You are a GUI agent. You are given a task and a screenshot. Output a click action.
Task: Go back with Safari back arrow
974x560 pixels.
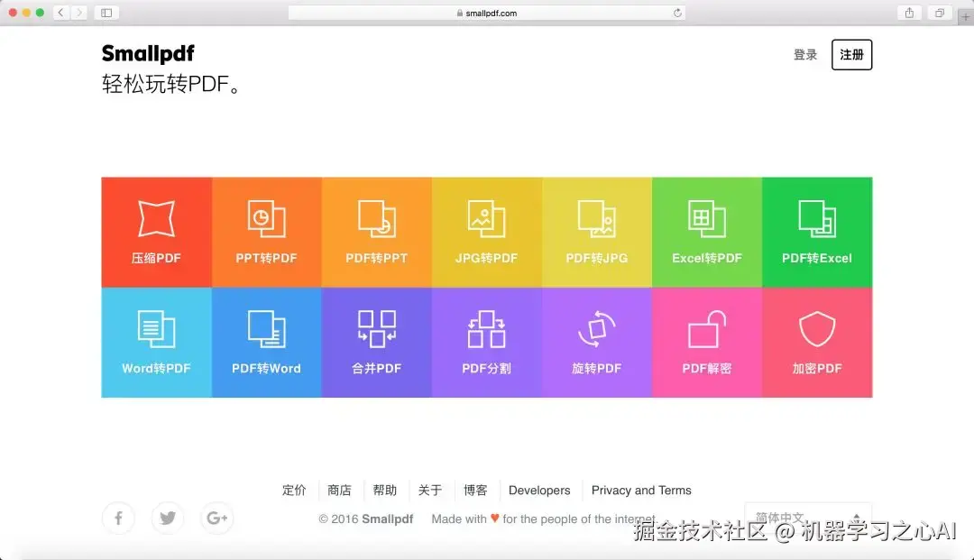61,13
